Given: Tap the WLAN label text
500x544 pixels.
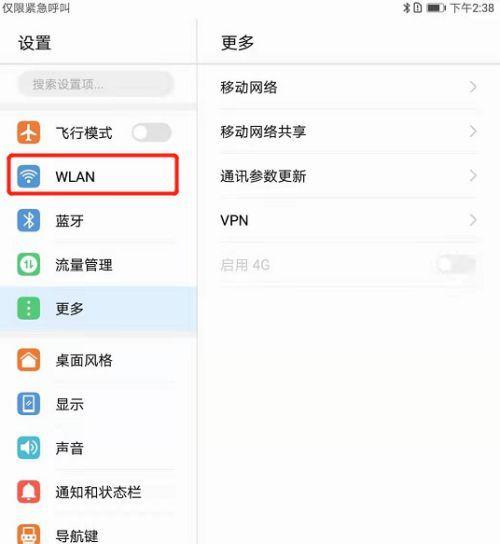Looking at the screenshot, I should coord(75,177).
